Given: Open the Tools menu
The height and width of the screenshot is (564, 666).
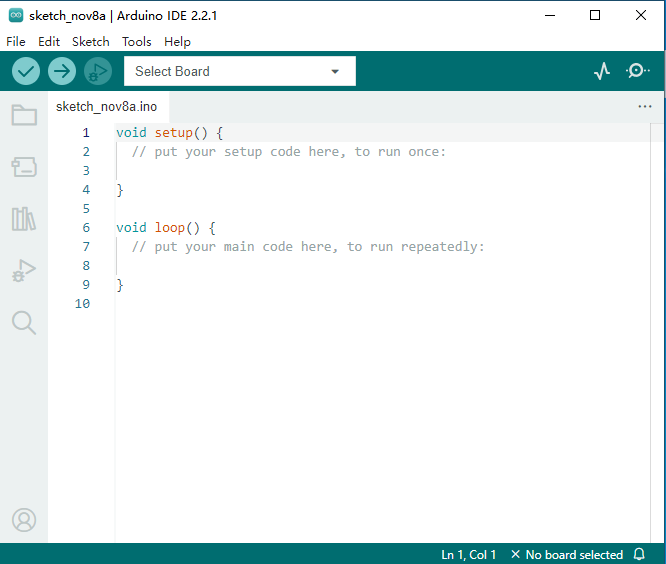Looking at the screenshot, I should [137, 42].
